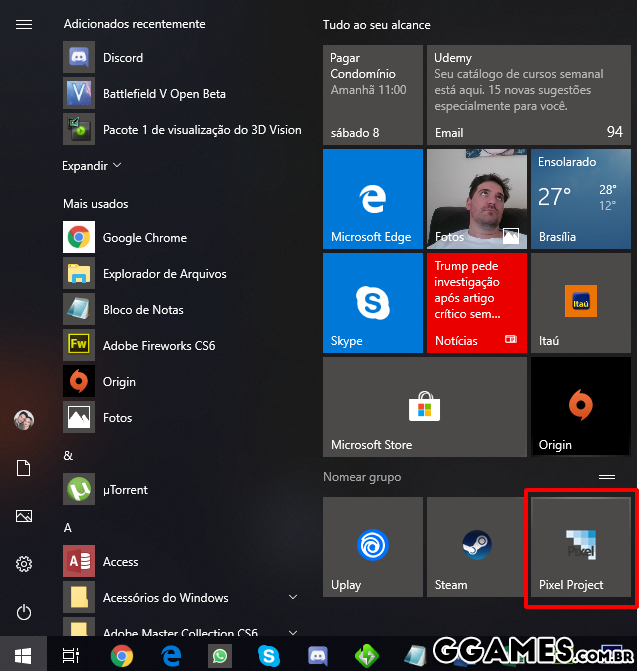Open the Pagar Condomínio calendar tile
Viewport: 639px width, 671px height.
click(373, 95)
